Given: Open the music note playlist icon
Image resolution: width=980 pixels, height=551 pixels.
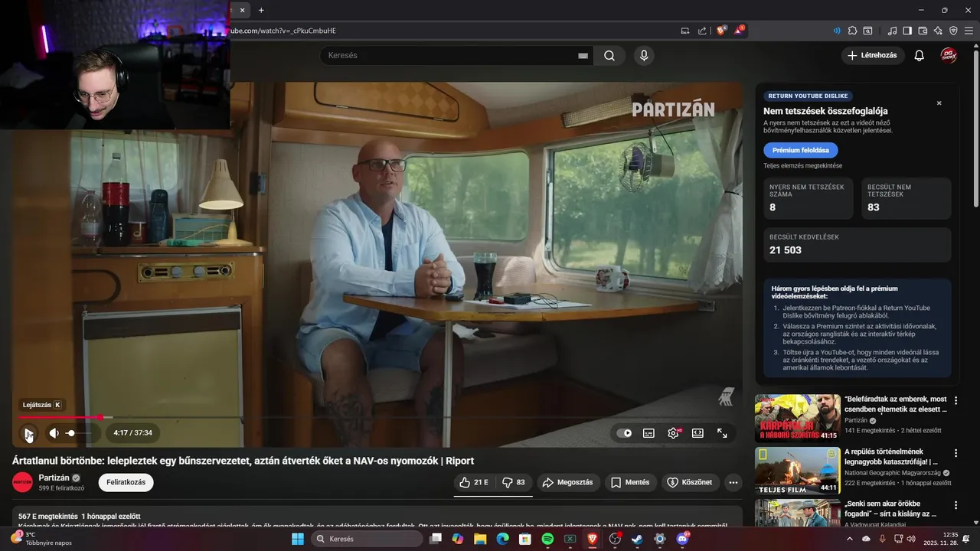Looking at the screenshot, I should pyautogui.click(x=892, y=31).
